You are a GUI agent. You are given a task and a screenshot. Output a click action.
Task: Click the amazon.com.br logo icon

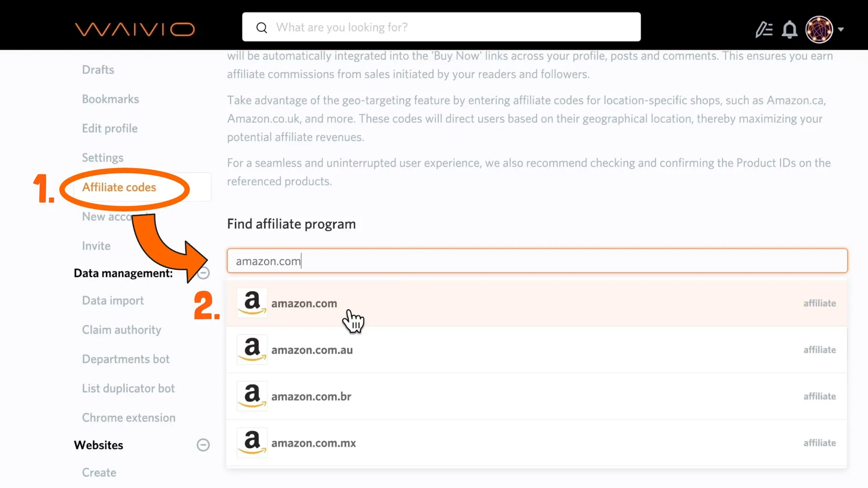252,396
